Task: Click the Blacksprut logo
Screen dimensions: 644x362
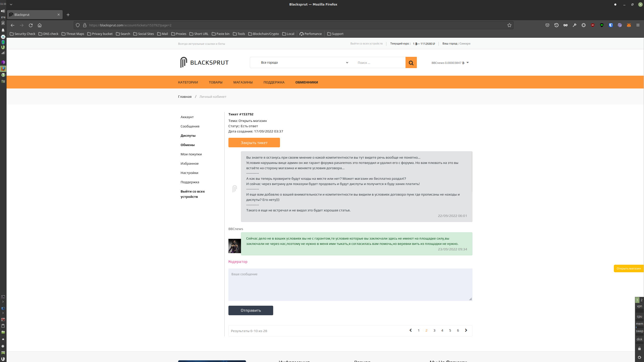Action: click(x=204, y=62)
